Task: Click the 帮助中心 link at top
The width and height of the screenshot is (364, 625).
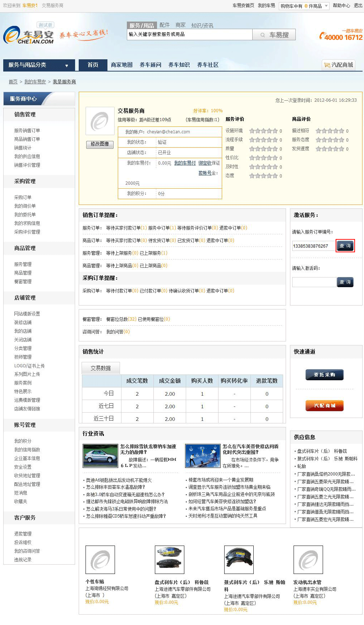Action: click(x=341, y=6)
